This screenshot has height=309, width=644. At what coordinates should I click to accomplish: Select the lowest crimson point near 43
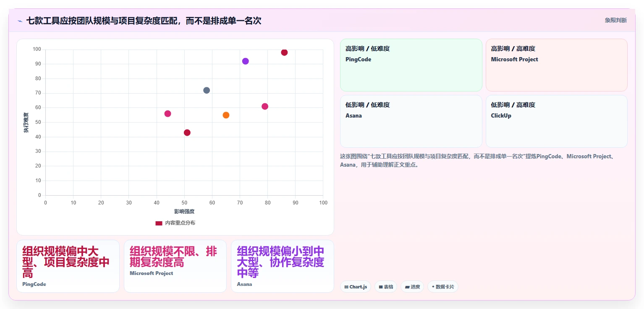[x=187, y=133]
